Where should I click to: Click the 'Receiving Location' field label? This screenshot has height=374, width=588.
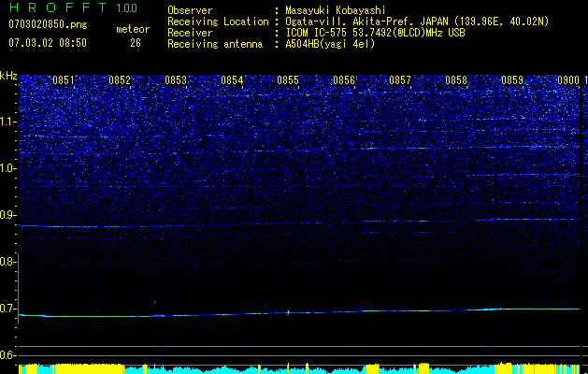point(218,22)
